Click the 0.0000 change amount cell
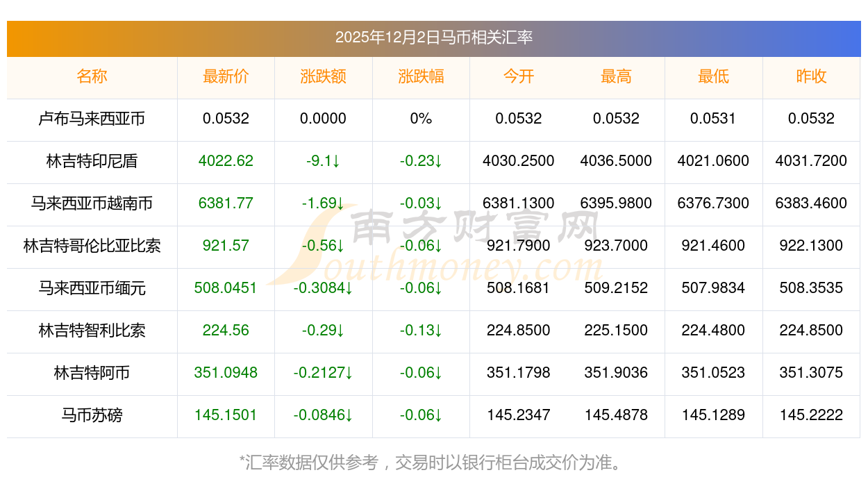The width and height of the screenshot is (868, 484). point(324,119)
